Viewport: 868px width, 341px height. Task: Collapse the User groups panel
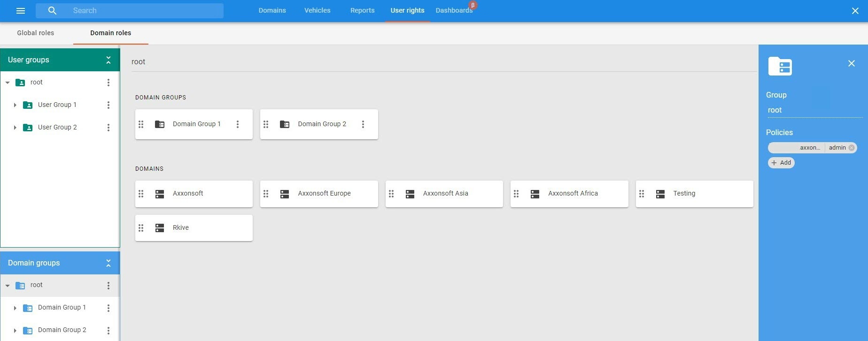click(x=108, y=60)
